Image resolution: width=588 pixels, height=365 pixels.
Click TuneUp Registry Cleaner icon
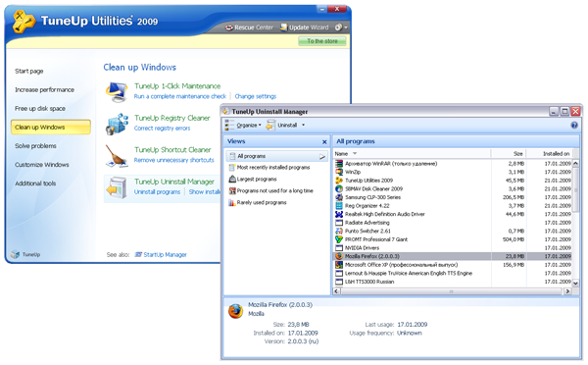(x=117, y=124)
